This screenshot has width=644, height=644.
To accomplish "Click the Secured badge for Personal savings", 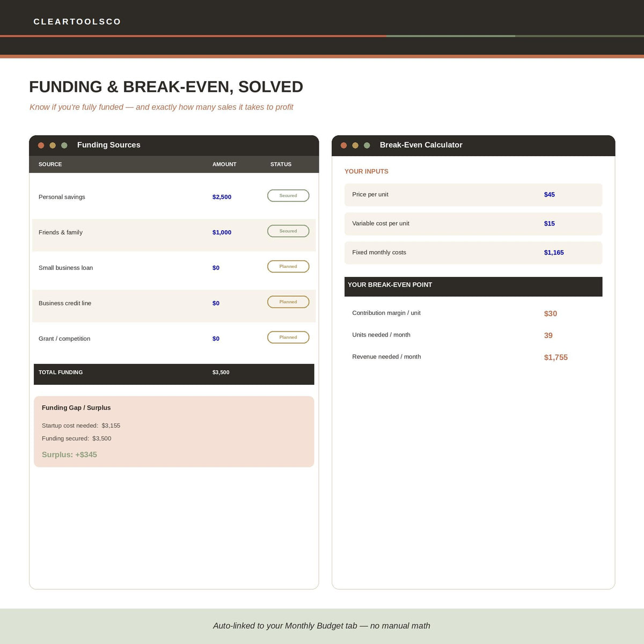I will pyautogui.click(x=288, y=196).
